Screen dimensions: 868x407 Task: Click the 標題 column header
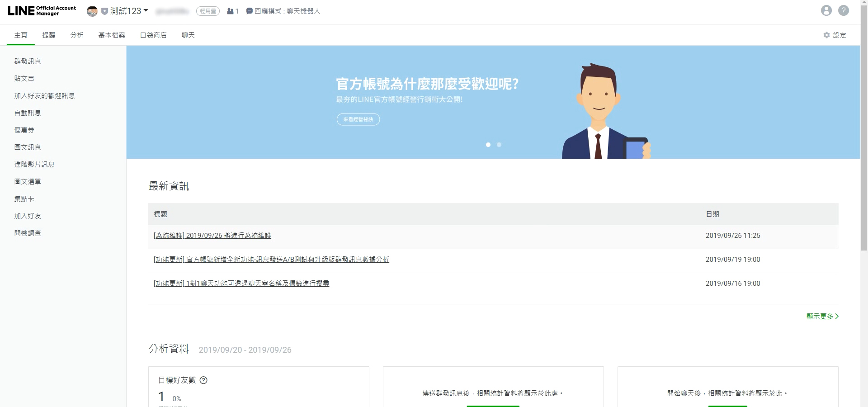(160, 214)
